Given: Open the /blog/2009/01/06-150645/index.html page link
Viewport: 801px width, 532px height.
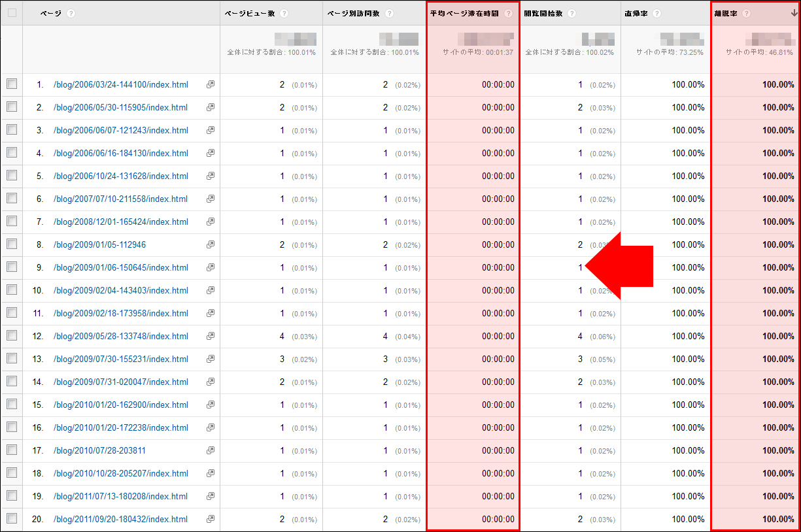Looking at the screenshot, I should (x=121, y=267).
